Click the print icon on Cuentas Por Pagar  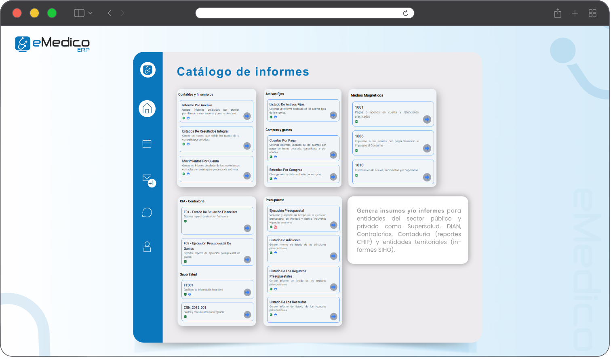click(276, 157)
